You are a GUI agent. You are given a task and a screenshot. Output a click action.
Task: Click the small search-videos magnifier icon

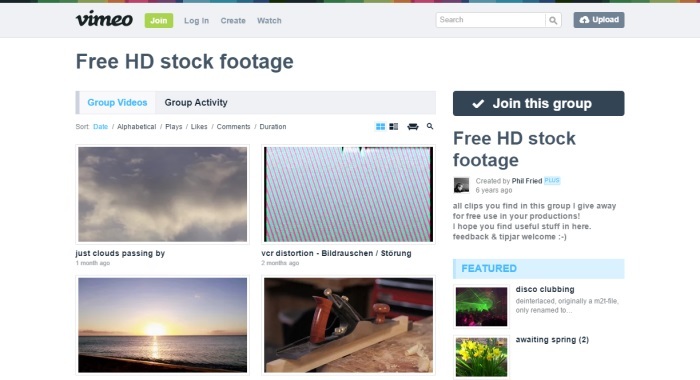pyautogui.click(x=430, y=126)
